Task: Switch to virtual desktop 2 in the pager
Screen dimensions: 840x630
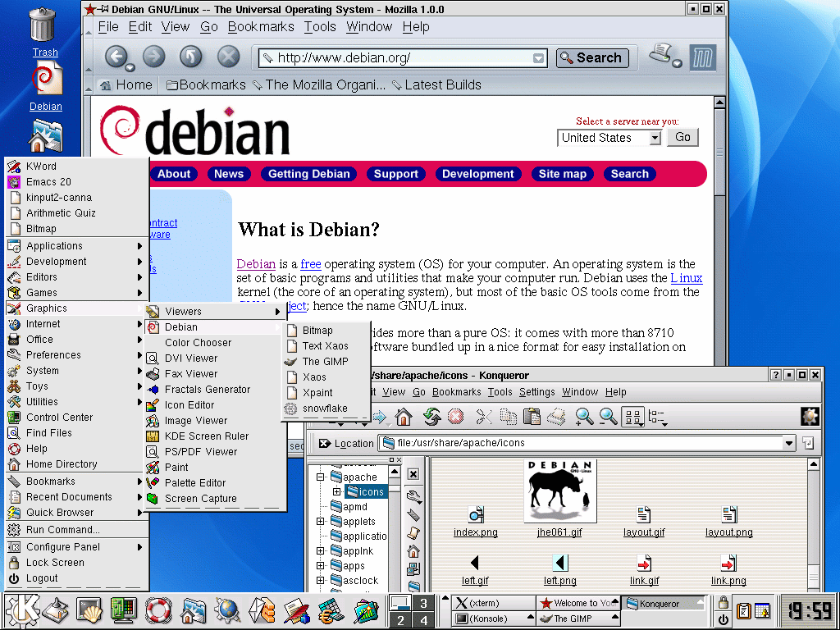Action: tap(400, 620)
